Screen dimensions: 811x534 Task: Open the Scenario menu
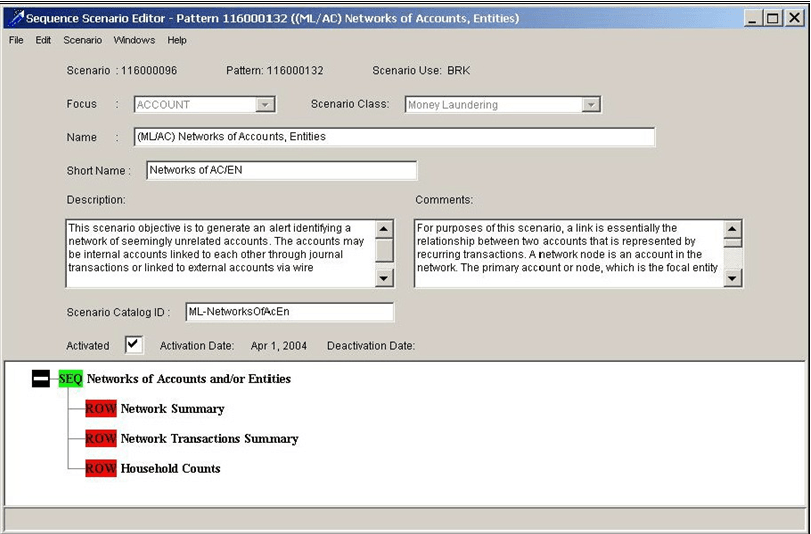click(83, 40)
